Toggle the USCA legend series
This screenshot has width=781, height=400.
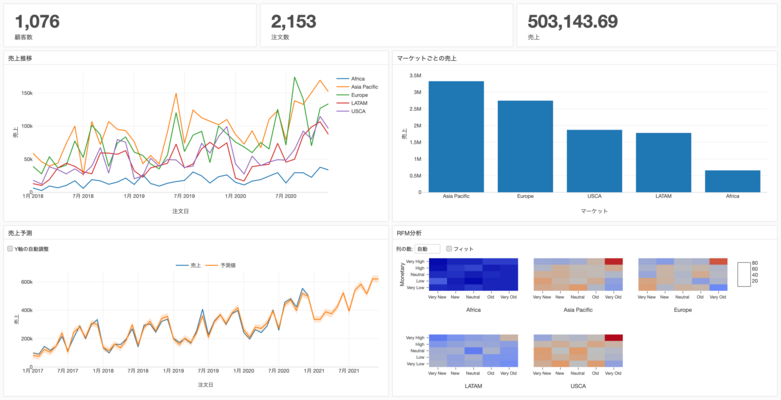point(357,111)
